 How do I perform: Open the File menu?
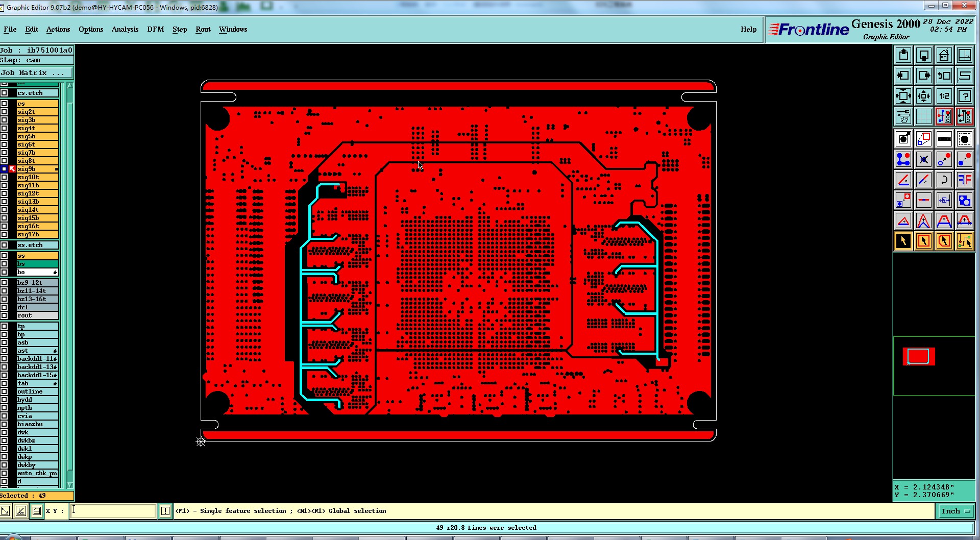click(10, 29)
